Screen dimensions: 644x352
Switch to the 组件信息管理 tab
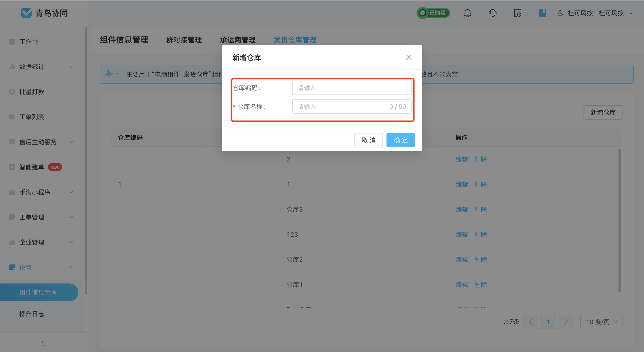tap(124, 40)
